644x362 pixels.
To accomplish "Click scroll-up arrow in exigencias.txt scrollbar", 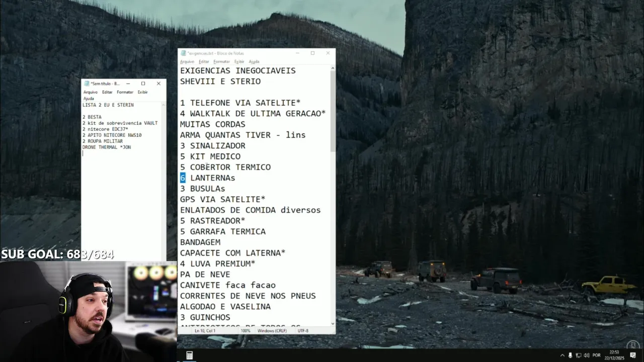I will point(333,68).
